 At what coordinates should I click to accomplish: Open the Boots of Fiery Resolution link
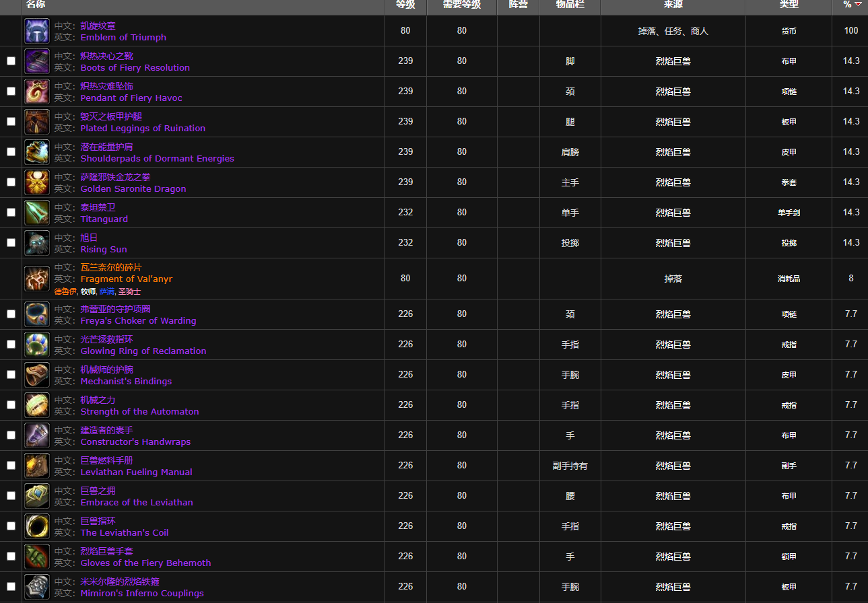pos(135,68)
